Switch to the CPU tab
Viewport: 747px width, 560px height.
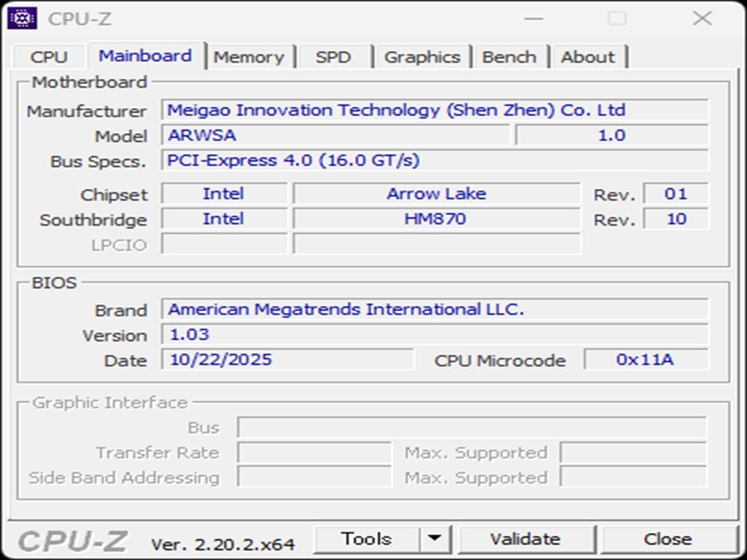click(49, 57)
